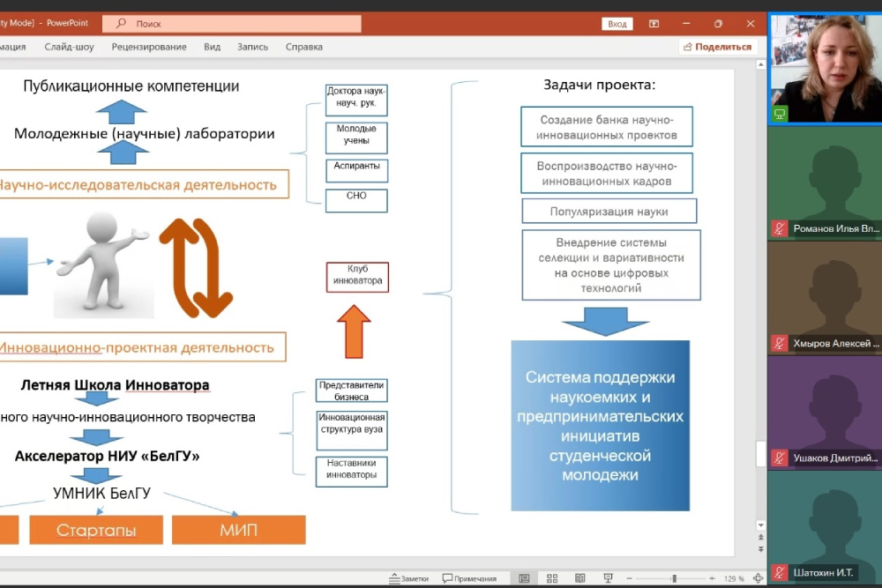Click vertical scrollbar up arrow
The height and width of the screenshot is (588, 882).
(x=760, y=65)
